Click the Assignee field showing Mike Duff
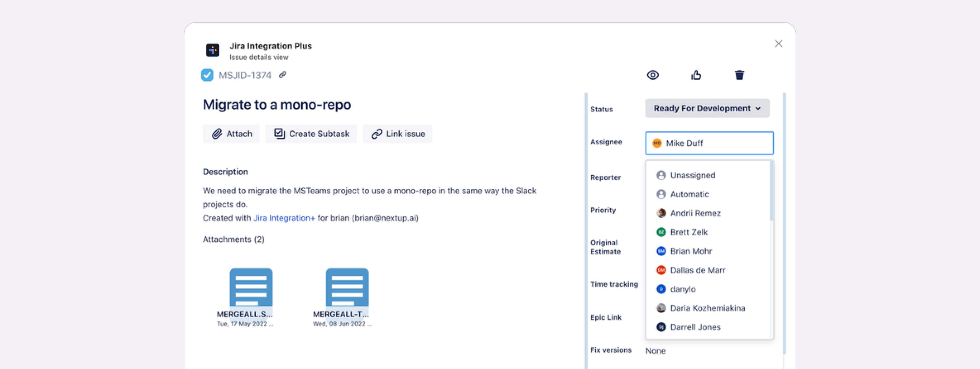Viewport: 980px width, 369px height. click(709, 143)
